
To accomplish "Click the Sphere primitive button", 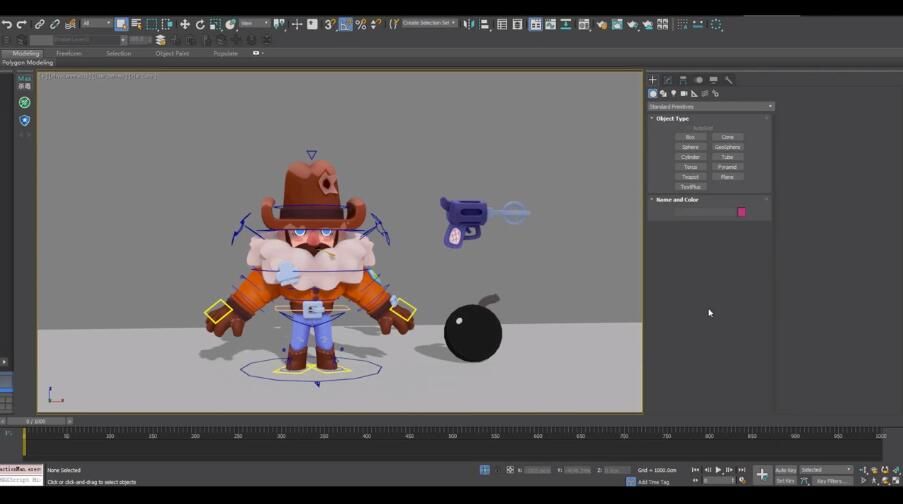I will (690, 147).
